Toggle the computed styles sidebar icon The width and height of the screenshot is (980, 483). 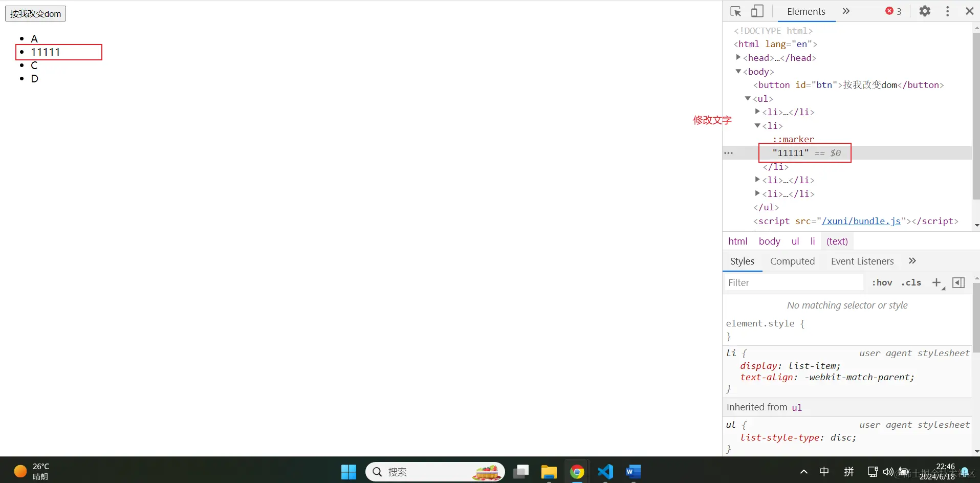point(959,282)
